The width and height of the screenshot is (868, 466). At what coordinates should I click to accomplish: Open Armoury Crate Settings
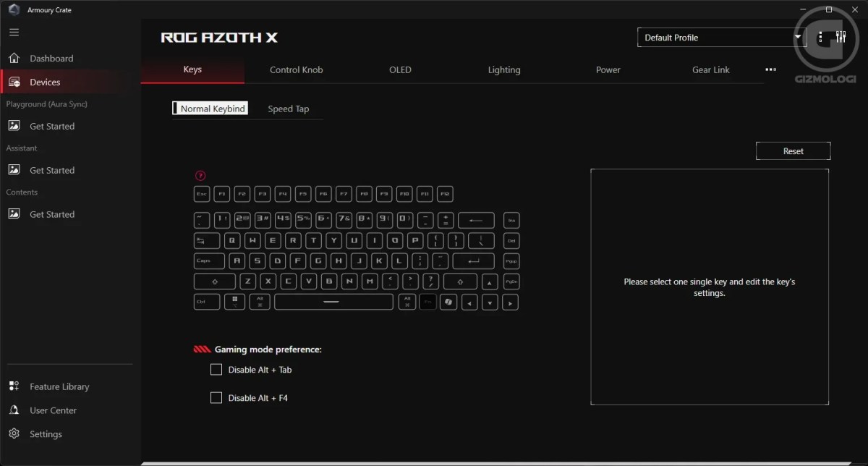click(46, 435)
